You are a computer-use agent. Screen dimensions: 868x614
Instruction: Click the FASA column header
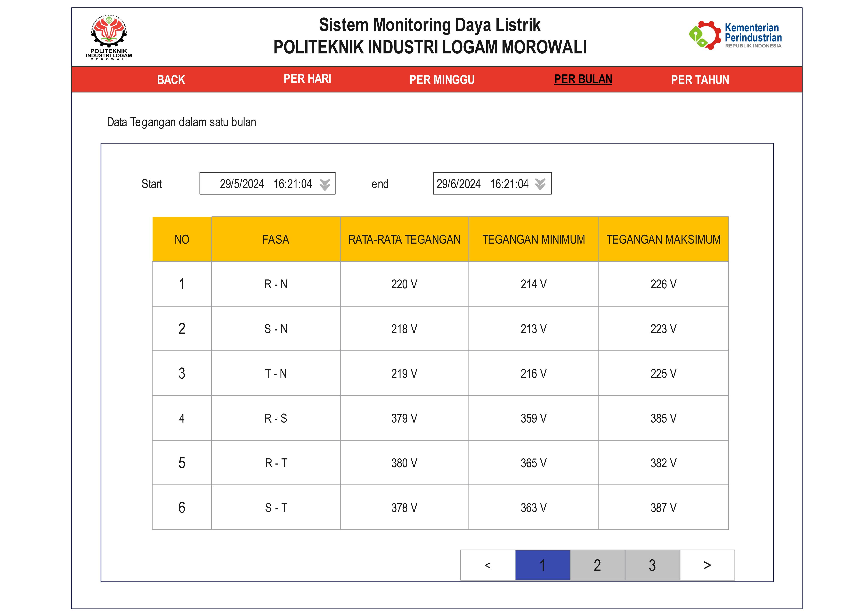[276, 239]
